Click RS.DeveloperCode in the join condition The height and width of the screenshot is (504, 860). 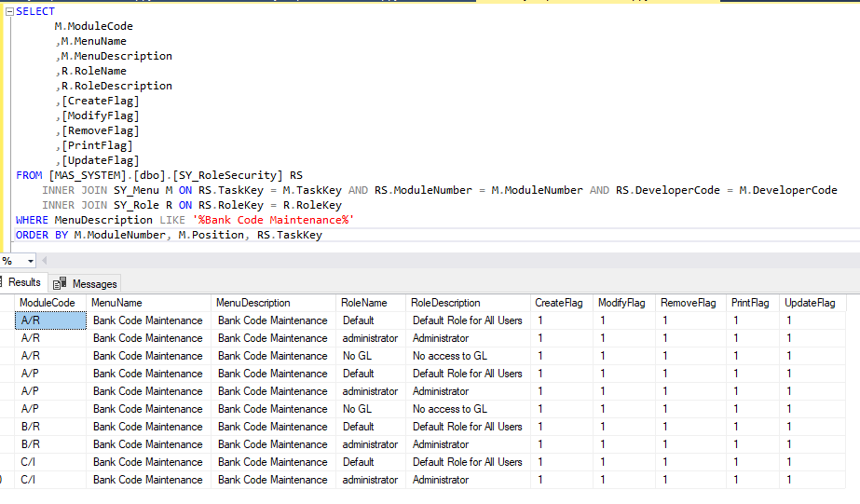667,190
